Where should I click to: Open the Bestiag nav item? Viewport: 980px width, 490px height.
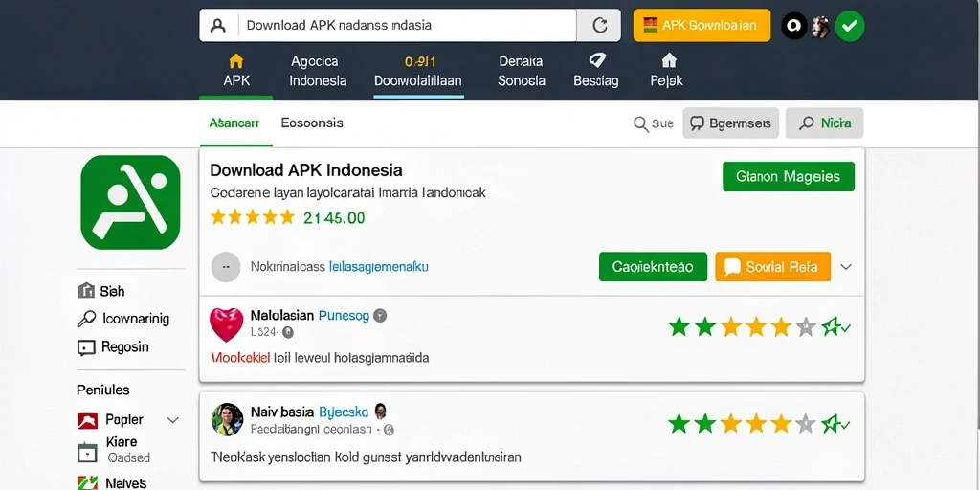[x=596, y=71]
